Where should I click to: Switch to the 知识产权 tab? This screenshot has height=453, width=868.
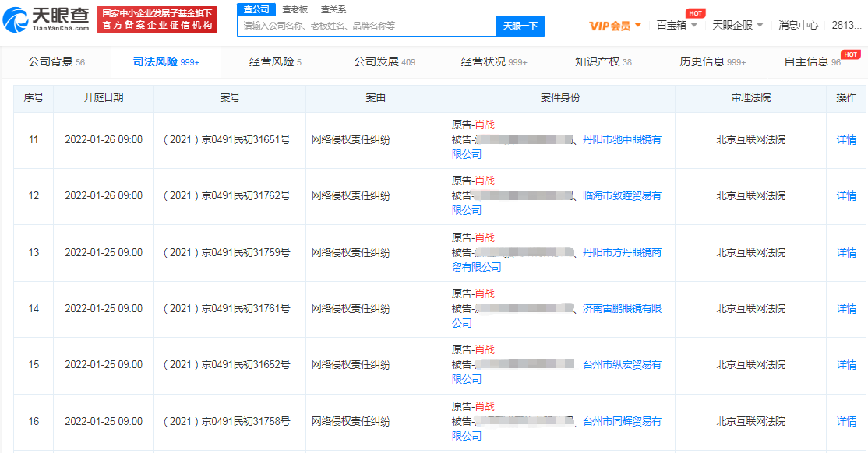(603, 62)
